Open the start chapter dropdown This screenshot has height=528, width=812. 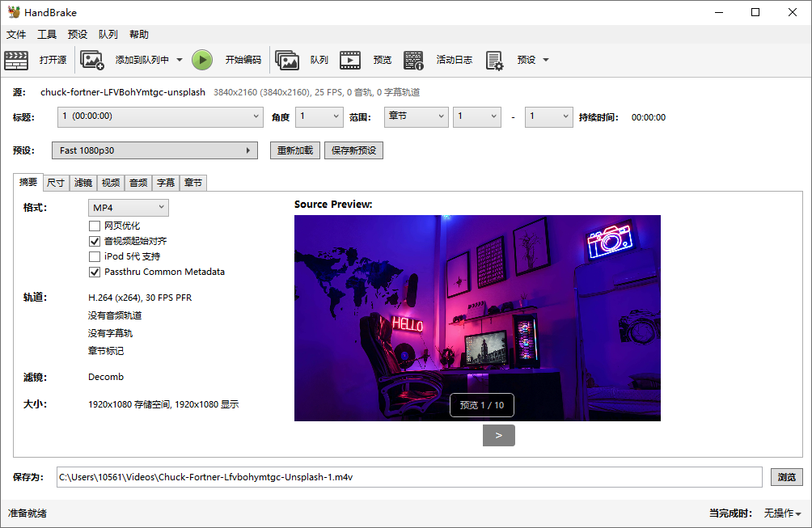(x=477, y=117)
